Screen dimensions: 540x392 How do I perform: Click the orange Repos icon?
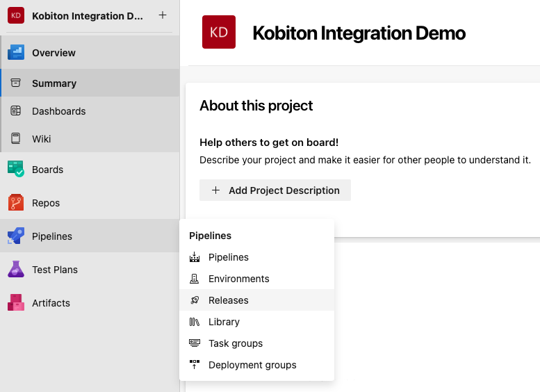coord(16,202)
